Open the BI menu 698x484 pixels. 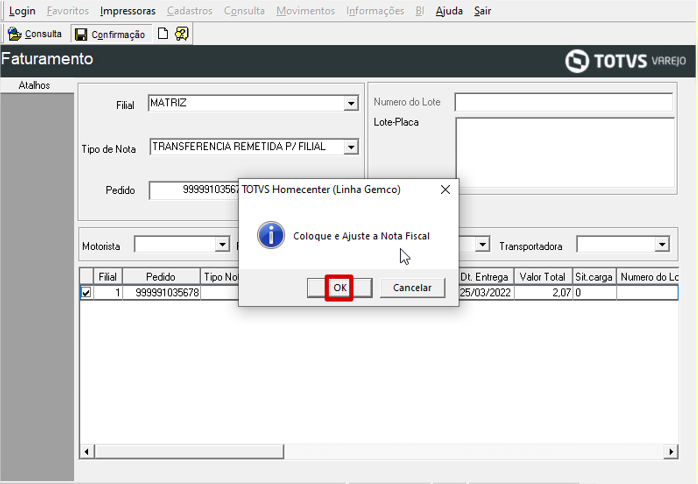pos(420,11)
